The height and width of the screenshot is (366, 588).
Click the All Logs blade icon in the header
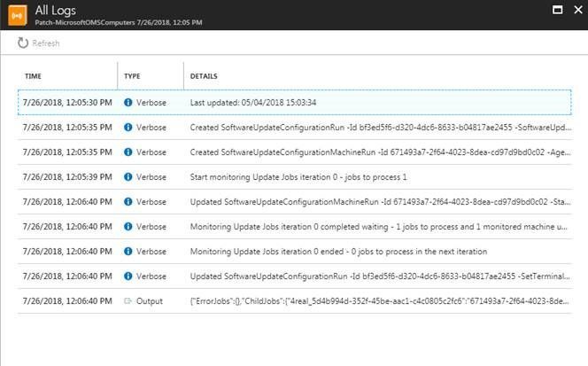[x=14, y=14]
